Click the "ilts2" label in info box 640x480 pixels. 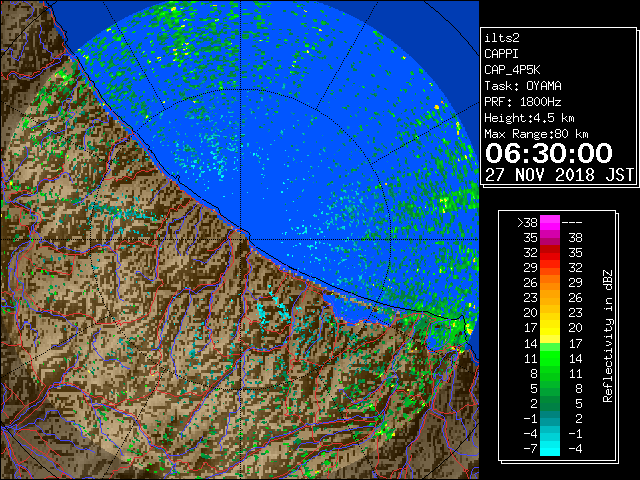click(x=502, y=38)
